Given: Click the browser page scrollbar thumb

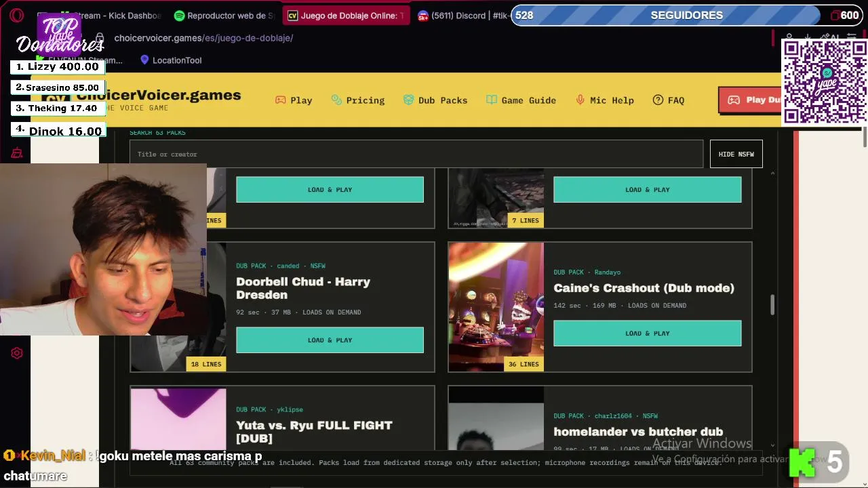Looking at the screenshot, I should coord(865,136).
